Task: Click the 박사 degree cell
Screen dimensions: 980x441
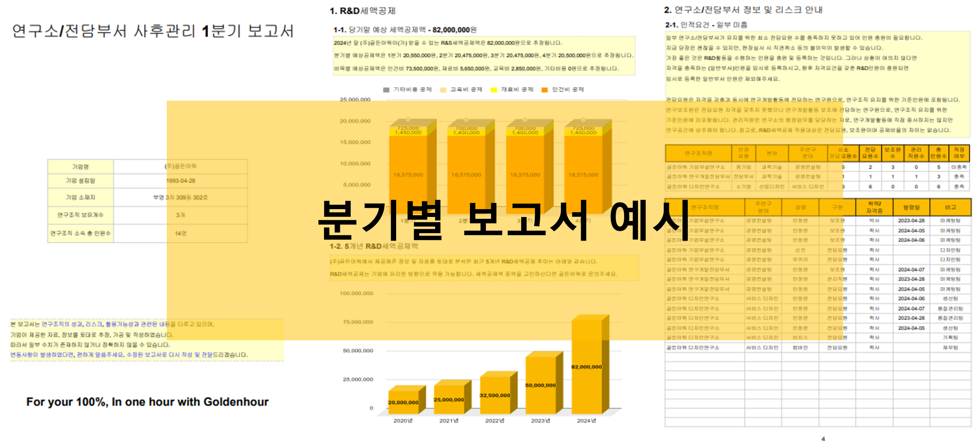Action: point(874,221)
